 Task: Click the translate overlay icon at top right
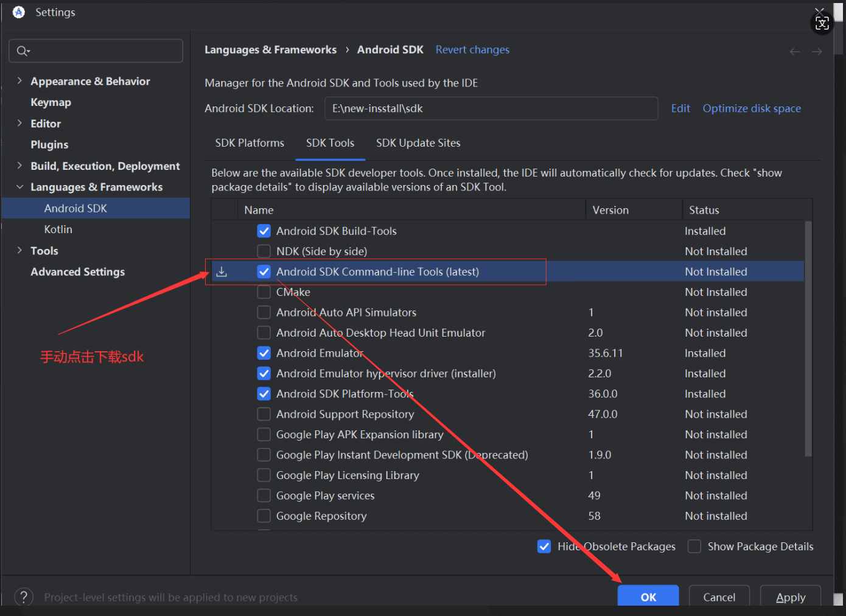(x=822, y=24)
